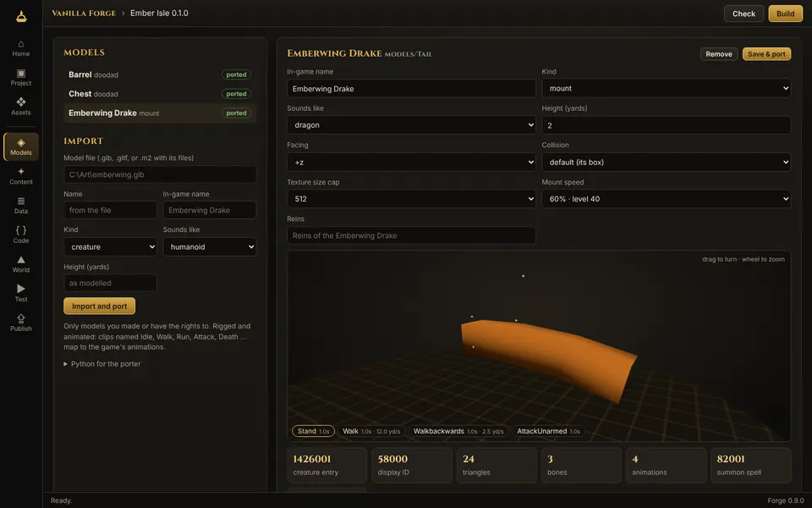Screen dimensions: 812x508
Task: Select the Stand animation clip
Action: tap(313, 431)
